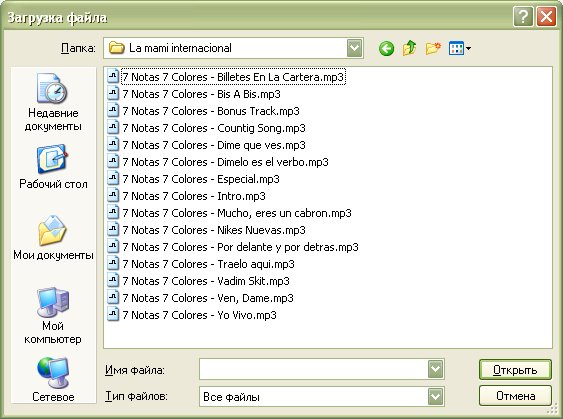Expand the Имя файла dropdown arrow

tap(435, 369)
